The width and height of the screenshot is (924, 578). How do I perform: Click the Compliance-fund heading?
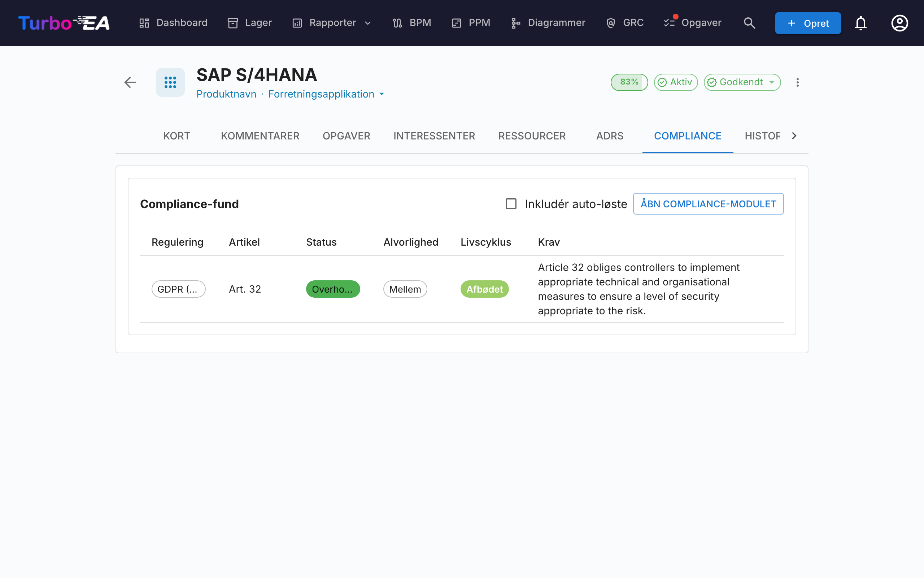pos(189,204)
